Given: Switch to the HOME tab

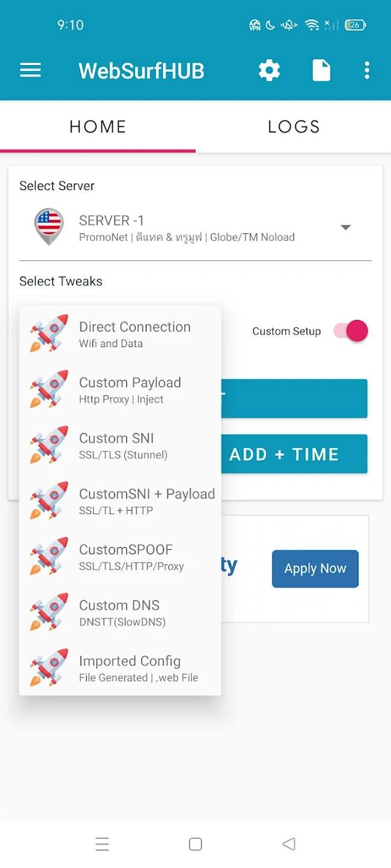Looking at the screenshot, I should click(x=98, y=127).
